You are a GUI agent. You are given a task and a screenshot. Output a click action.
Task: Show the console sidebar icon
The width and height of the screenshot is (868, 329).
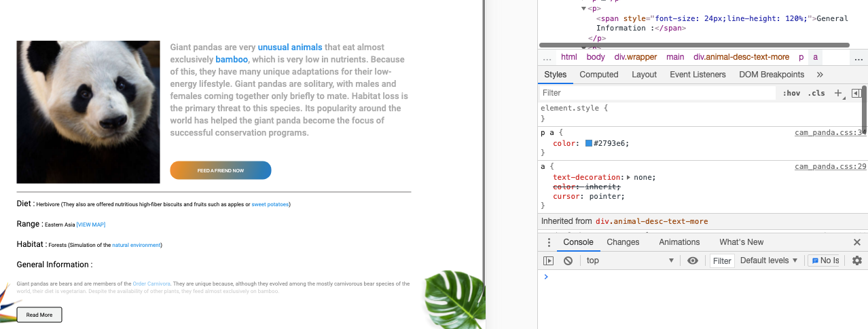[549, 260]
